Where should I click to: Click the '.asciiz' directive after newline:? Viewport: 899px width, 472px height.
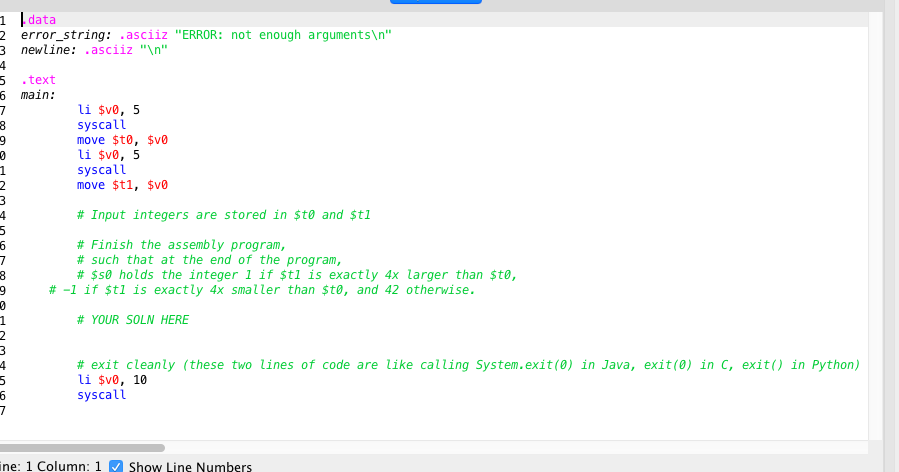click(108, 50)
